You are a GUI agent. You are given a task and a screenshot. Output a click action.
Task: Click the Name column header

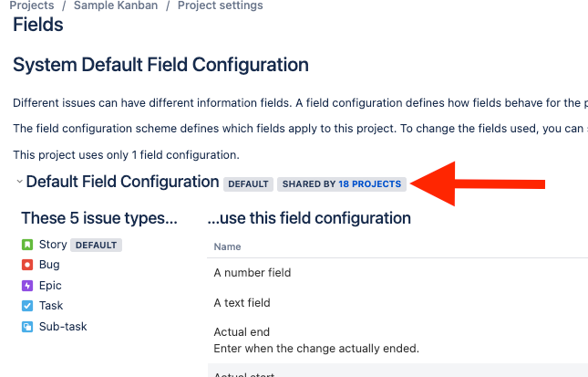(x=227, y=246)
